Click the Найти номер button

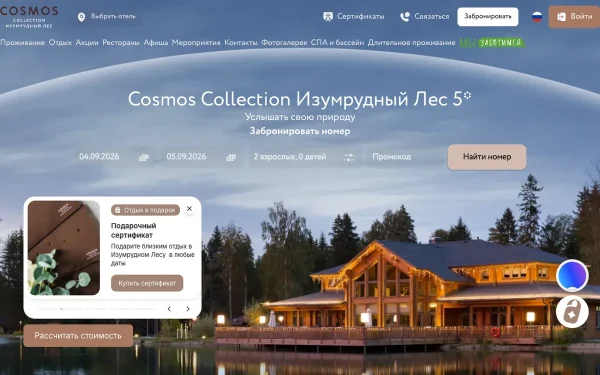click(487, 157)
